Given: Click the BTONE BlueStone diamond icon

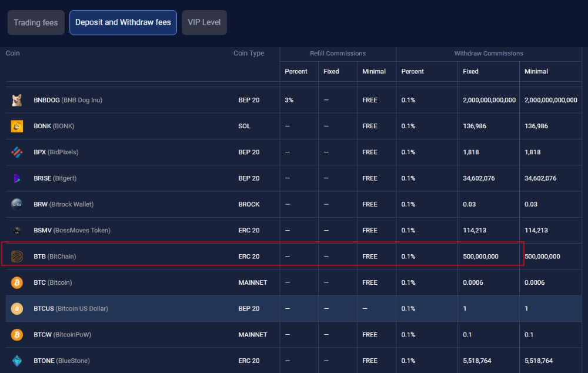Looking at the screenshot, I should point(17,361).
